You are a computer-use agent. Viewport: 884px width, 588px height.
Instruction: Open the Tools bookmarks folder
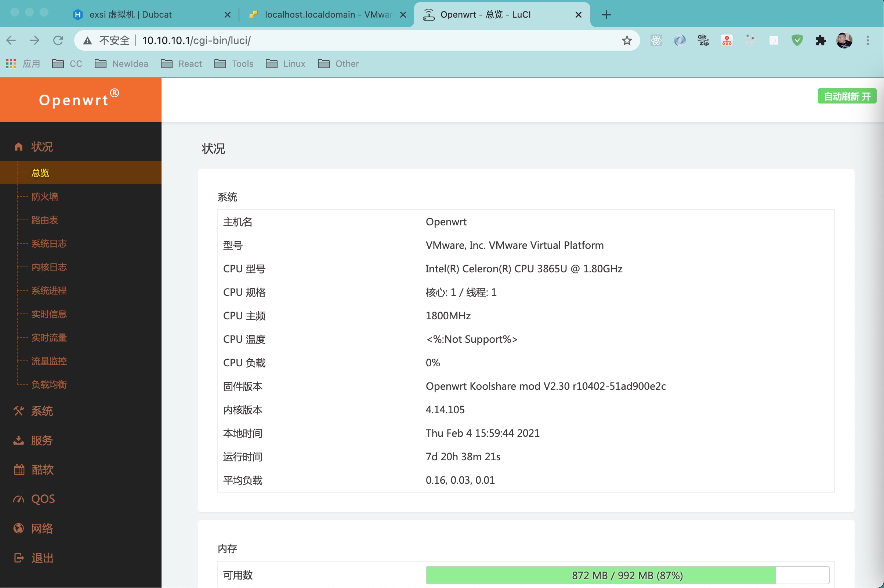point(234,64)
